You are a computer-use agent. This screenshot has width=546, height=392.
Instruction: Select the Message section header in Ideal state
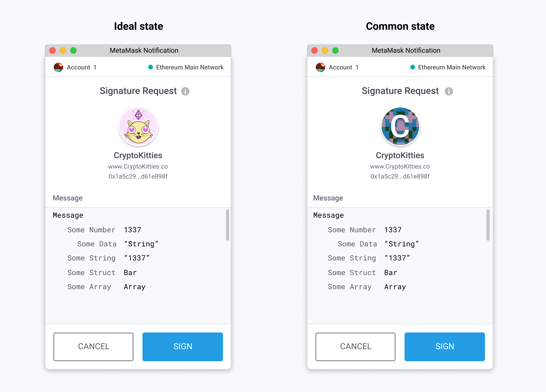tap(67, 198)
